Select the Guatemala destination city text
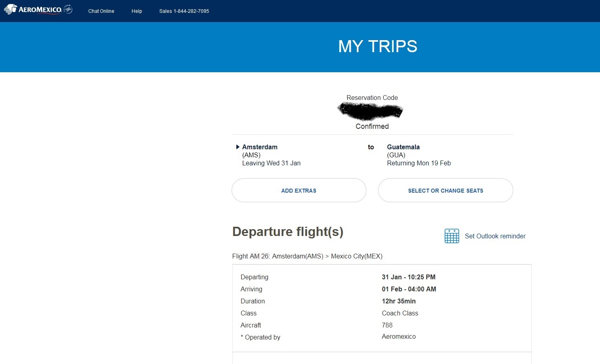The image size is (600, 364). coord(403,147)
